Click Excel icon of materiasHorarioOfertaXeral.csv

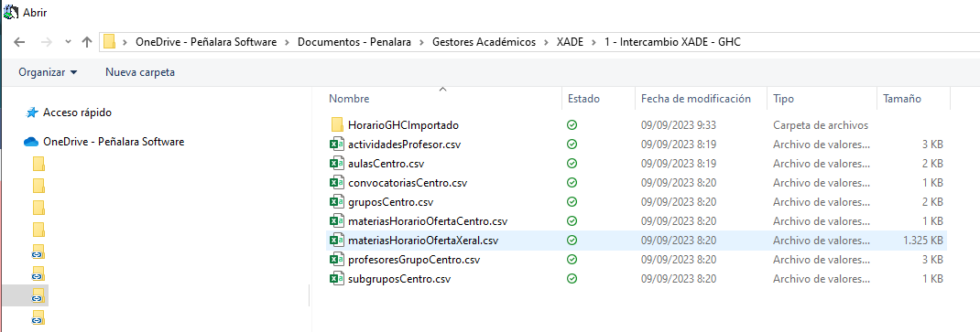point(337,241)
